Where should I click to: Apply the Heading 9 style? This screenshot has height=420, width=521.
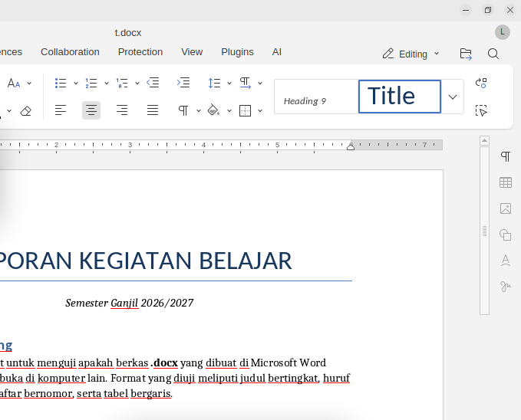coord(316,97)
